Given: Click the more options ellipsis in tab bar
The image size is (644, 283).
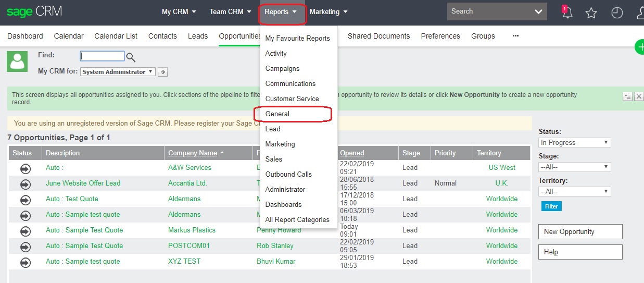Looking at the screenshot, I should 515,36.
